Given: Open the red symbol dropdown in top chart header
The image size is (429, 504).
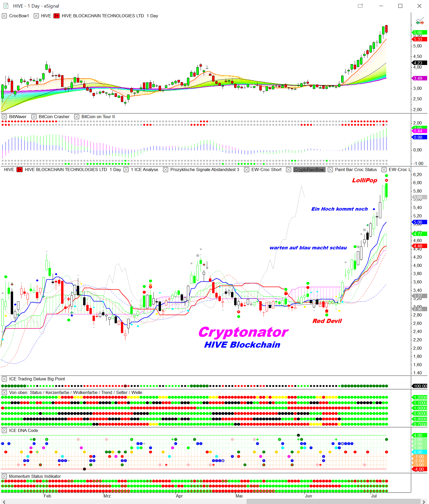Looking at the screenshot, I should point(56,16).
